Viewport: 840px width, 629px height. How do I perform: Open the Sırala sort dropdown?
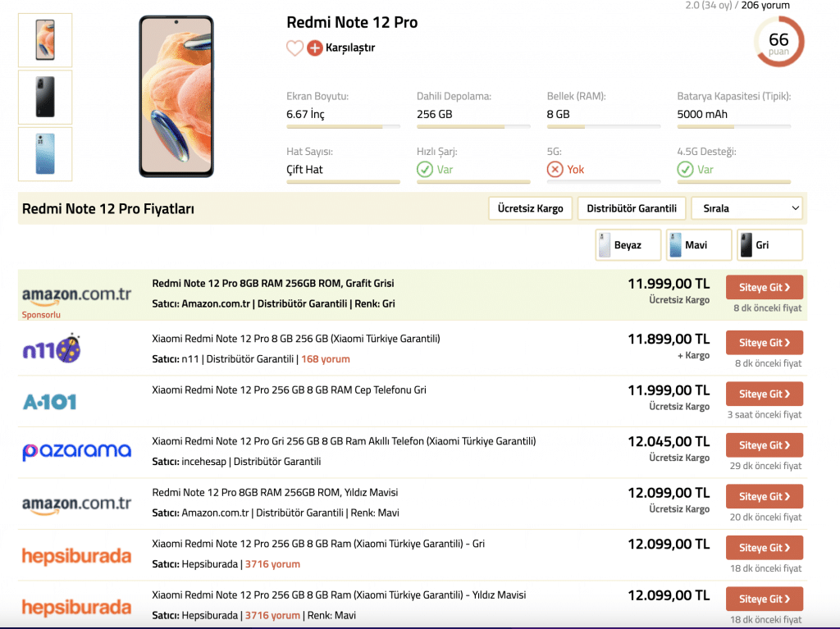coord(746,208)
